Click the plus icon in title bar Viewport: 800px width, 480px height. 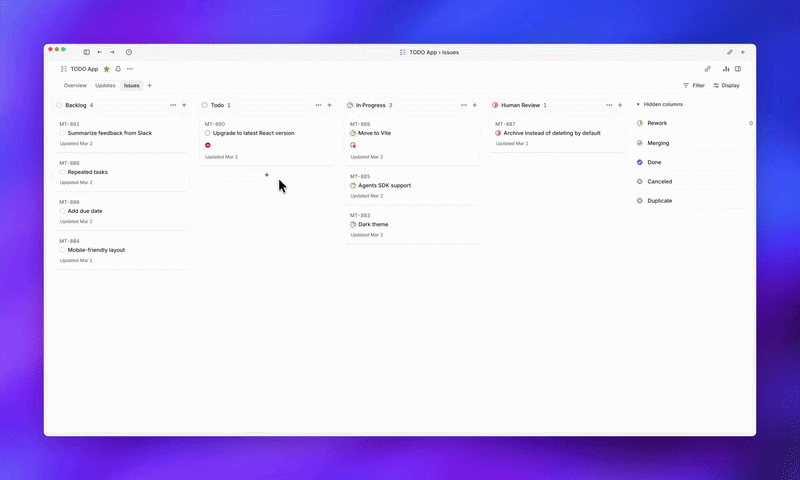pos(743,52)
